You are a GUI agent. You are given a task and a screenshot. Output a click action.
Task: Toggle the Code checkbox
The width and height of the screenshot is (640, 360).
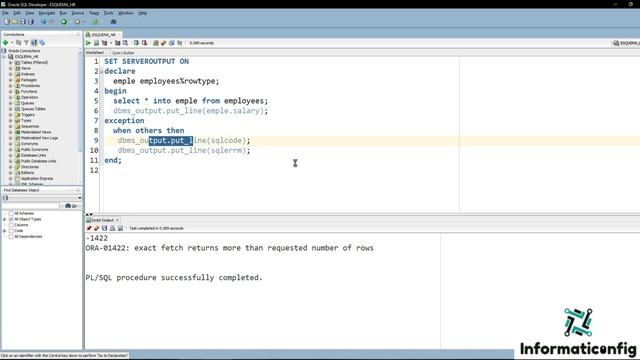(x=11, y=231)
